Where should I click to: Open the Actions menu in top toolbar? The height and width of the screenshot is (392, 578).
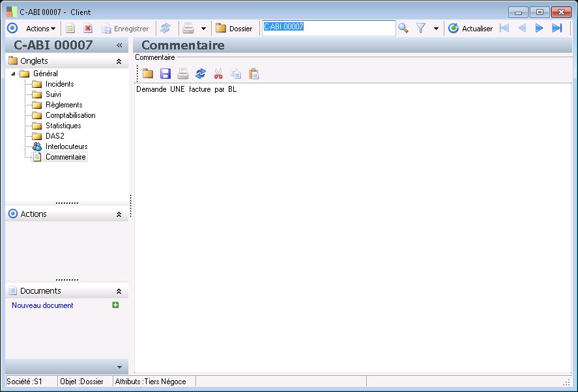(40, 29)
